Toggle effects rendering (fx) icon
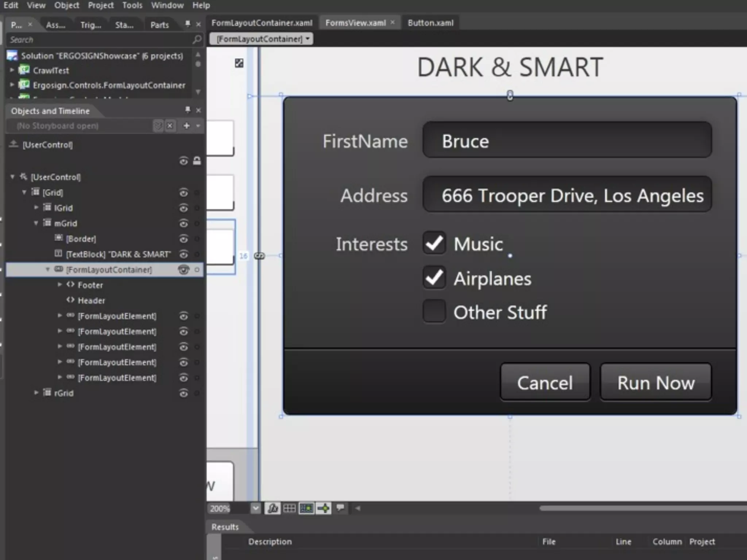 point(272,508)
